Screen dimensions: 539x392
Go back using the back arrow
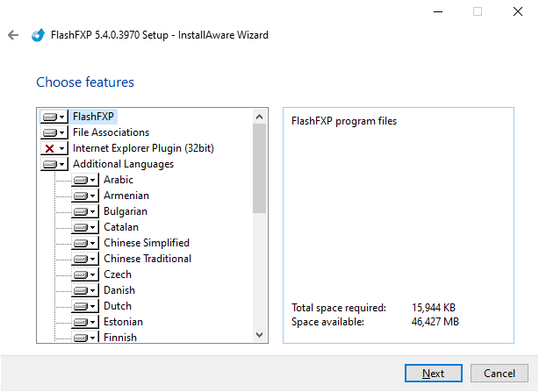[x=12, y=35]
